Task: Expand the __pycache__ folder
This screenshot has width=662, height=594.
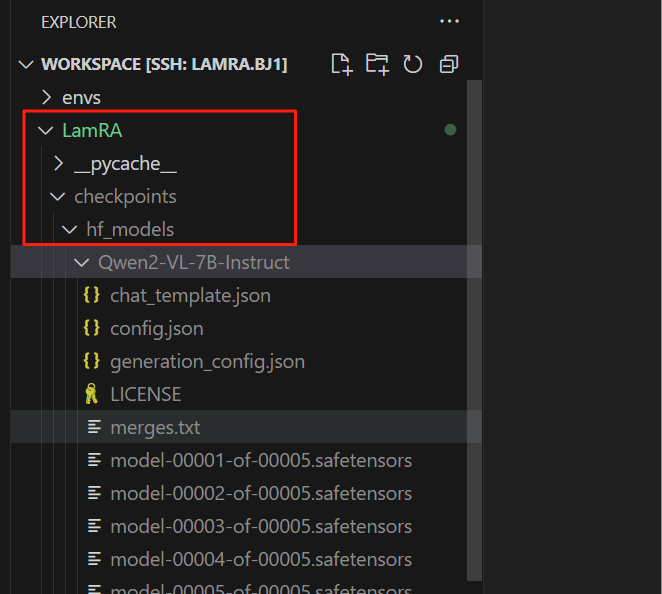Action: coord(58,163)
